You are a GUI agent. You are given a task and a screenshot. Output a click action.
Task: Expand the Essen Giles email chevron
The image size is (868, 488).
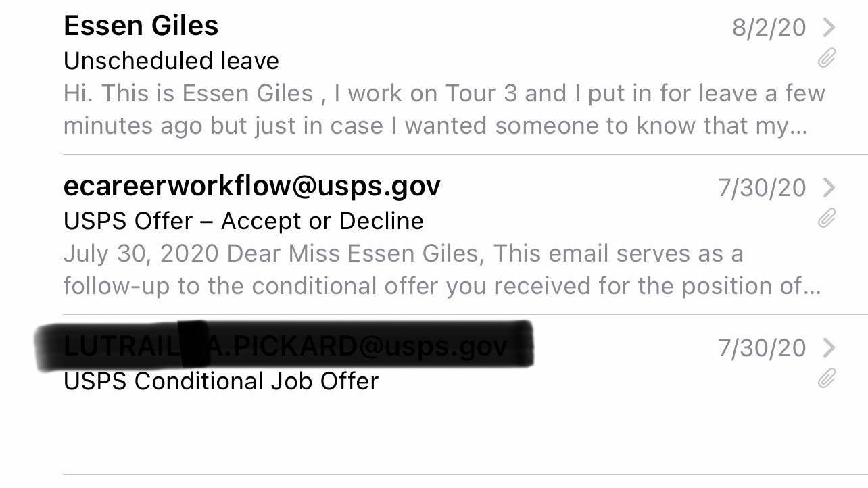pyautogui.click(x=829, y=27)
